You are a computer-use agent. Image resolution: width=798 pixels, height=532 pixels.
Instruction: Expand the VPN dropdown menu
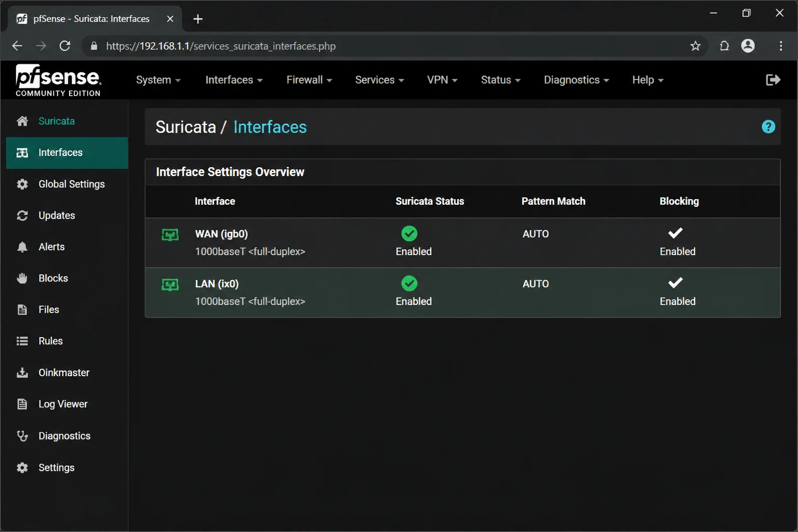pos(443,80)
